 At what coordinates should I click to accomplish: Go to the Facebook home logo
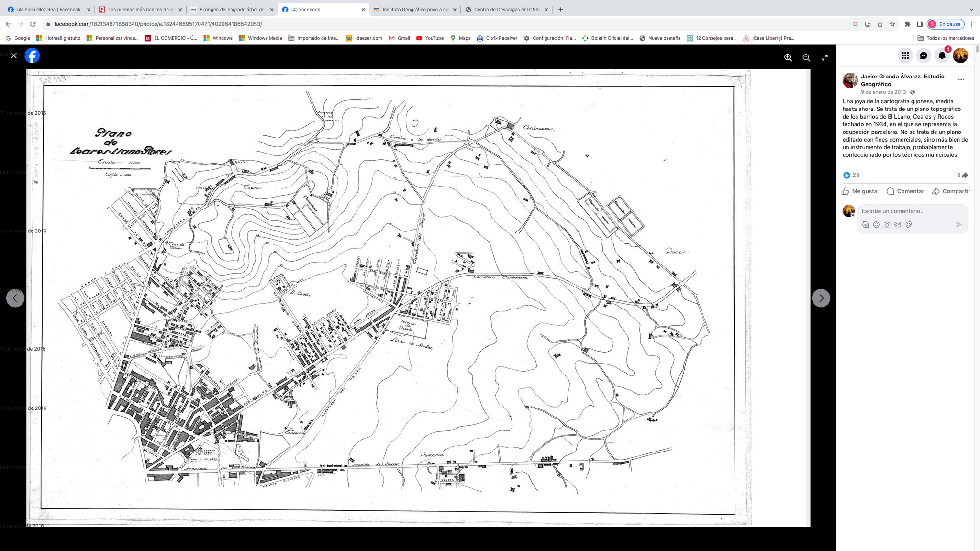(32, 55)
